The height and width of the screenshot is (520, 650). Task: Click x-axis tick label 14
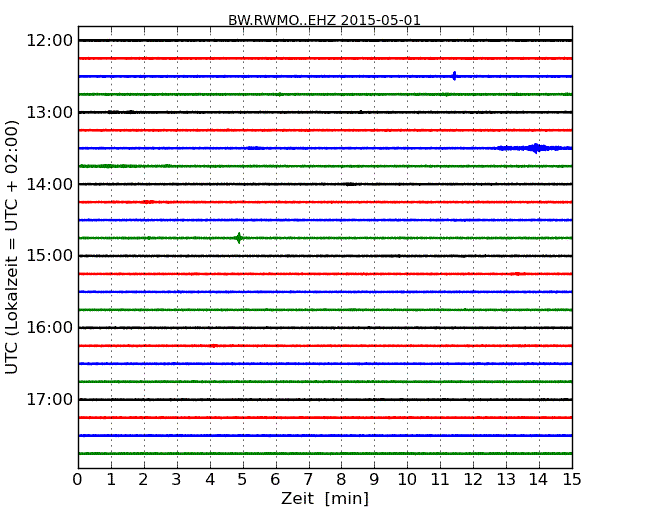click(538, 480)
